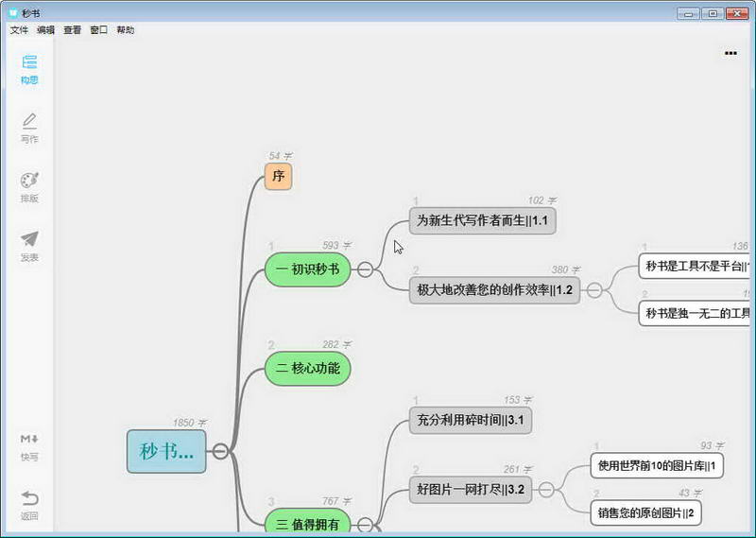This screenshot has height=538, width=756.
Task: Select the orange 序 node
Action: tap(278, 176)
